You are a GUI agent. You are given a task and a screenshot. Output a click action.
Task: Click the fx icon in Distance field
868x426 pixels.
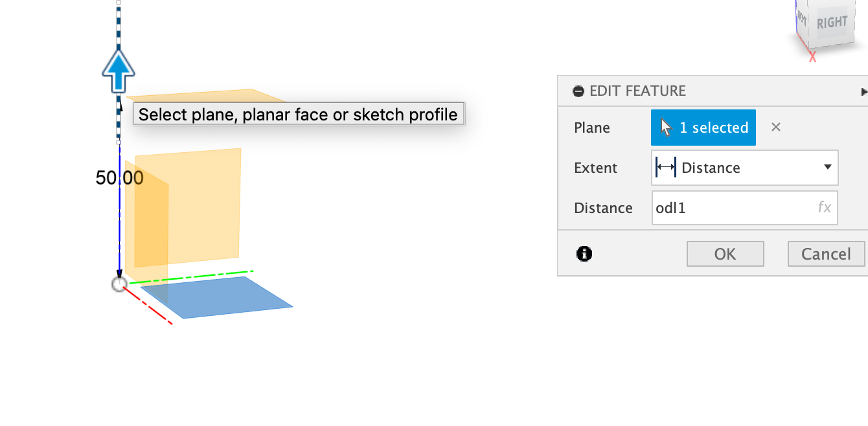(x=824, y=208)
